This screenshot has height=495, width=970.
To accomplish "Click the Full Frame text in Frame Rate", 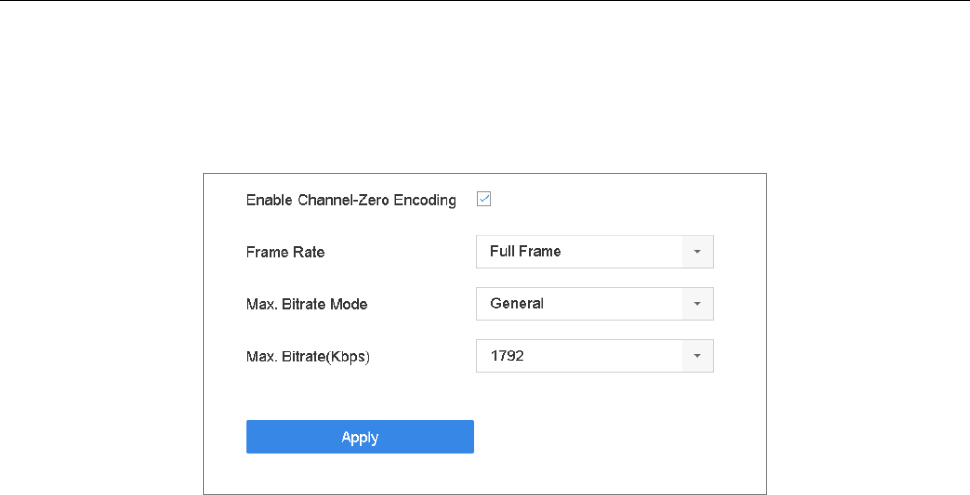I will (x=525, y=252).
